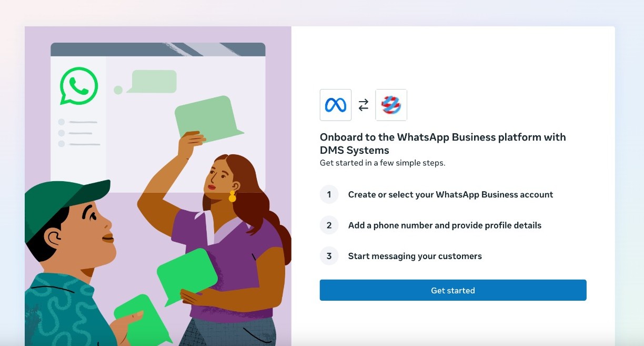Viewport: 644px width, 346px height.
Task: Click the 'Onboard to the WhatsApp Business platform' heading
Action: (443, 144)
